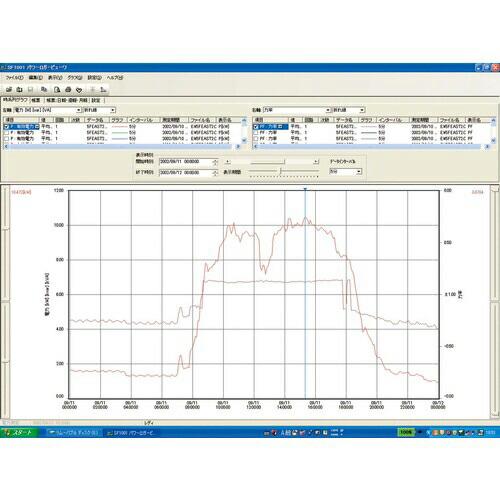Click the printer toolbar icon

tap(68, 89)
